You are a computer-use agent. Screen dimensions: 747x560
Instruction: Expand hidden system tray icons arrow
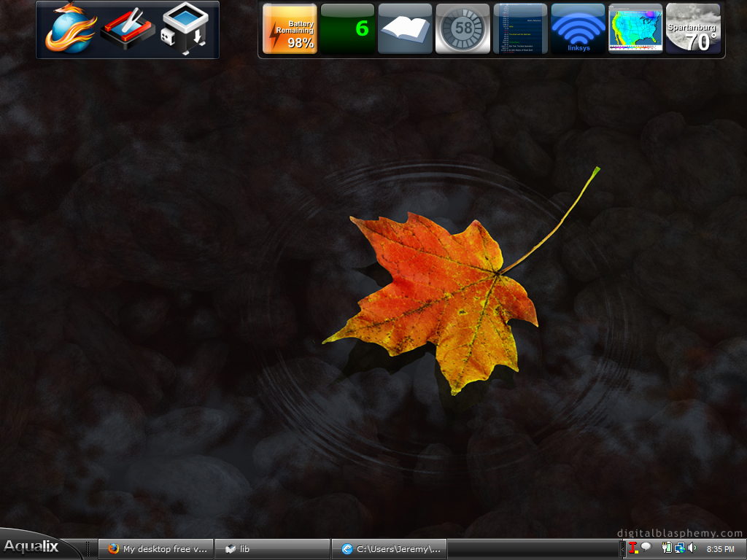(622, 548)
